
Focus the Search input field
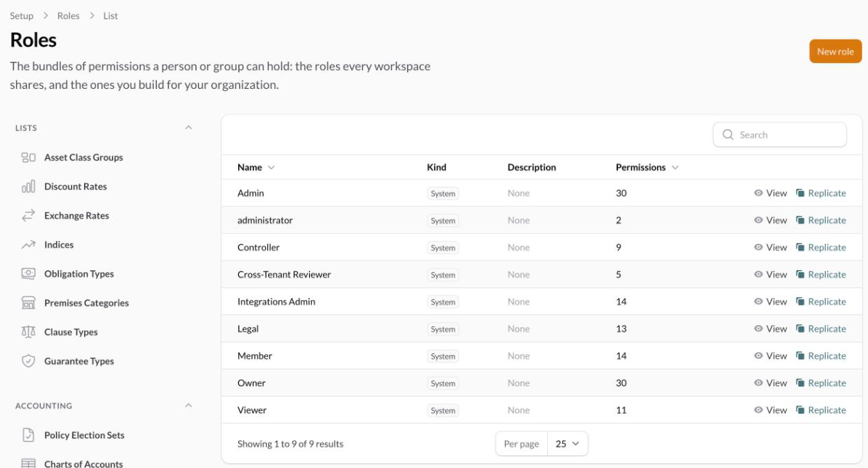coord(780,135)
